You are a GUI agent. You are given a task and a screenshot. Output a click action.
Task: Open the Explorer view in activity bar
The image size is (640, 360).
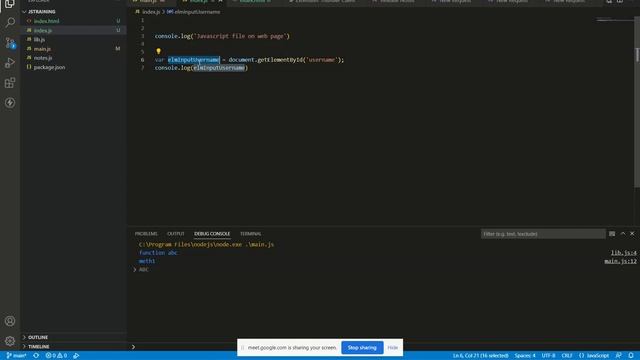[10, 4]
